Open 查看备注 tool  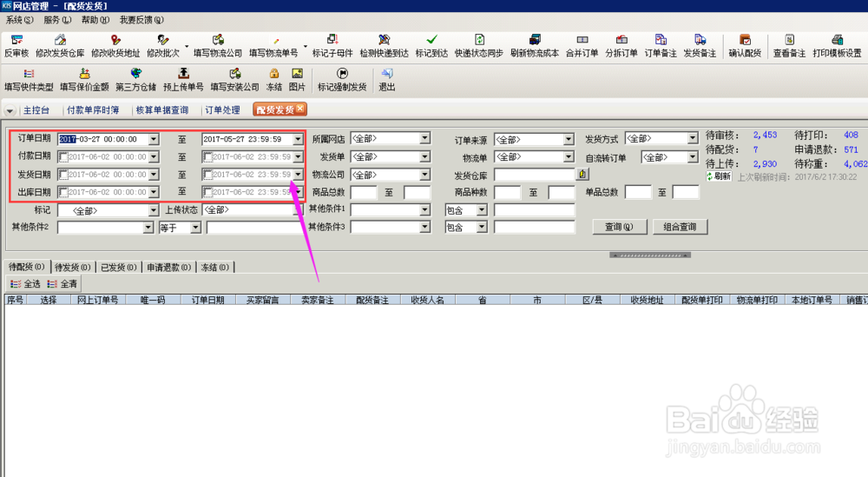[x=789, y=46]
